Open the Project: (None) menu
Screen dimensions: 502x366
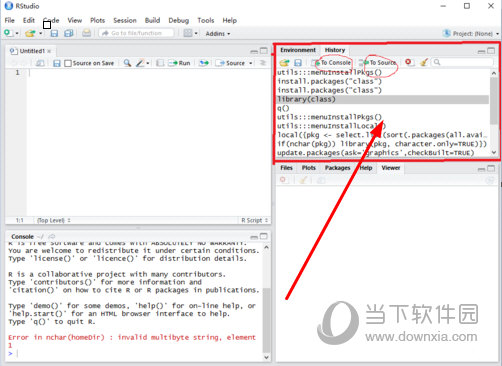tap(471, 33)
